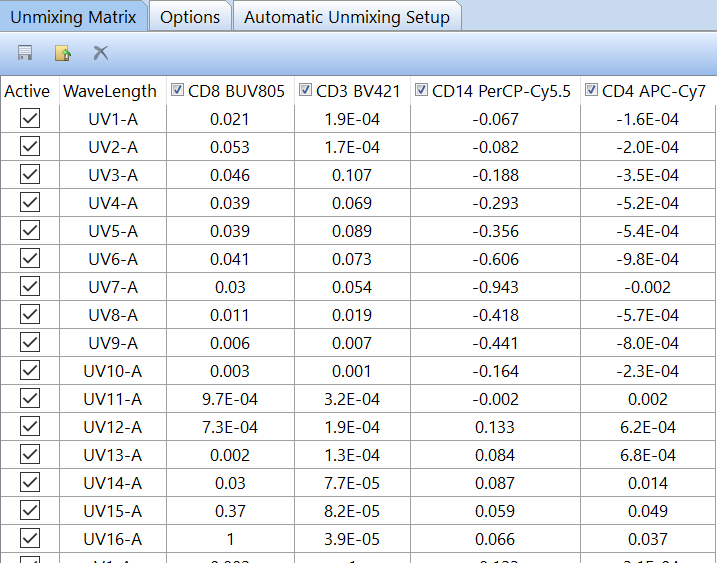The height and width of the screenshot is (563, 717).
Task: Select CD4 APC-Cy7 value -9.8E-04
Action: (647, 259)
